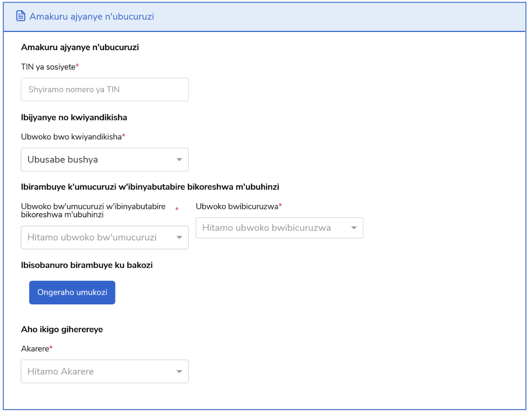Click the Ibisobanuro birambuye ku bakozi heading

coord(87,265)
